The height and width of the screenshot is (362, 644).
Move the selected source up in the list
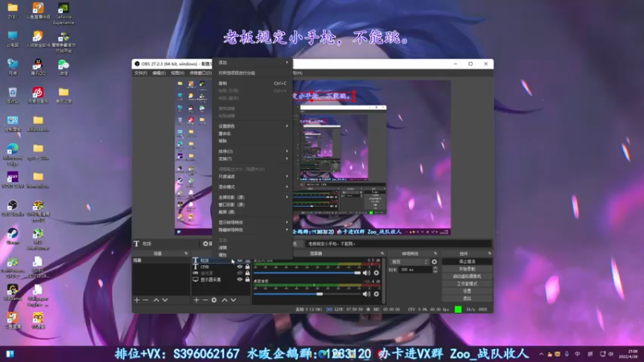tap(225, 300)
